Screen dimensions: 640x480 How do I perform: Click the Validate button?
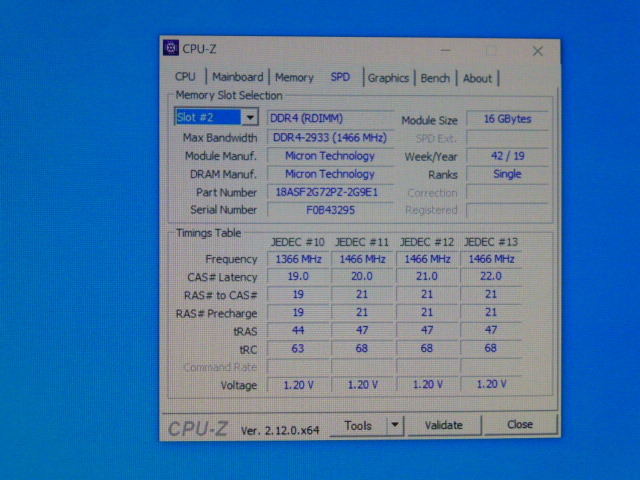[x=444, y=425]
